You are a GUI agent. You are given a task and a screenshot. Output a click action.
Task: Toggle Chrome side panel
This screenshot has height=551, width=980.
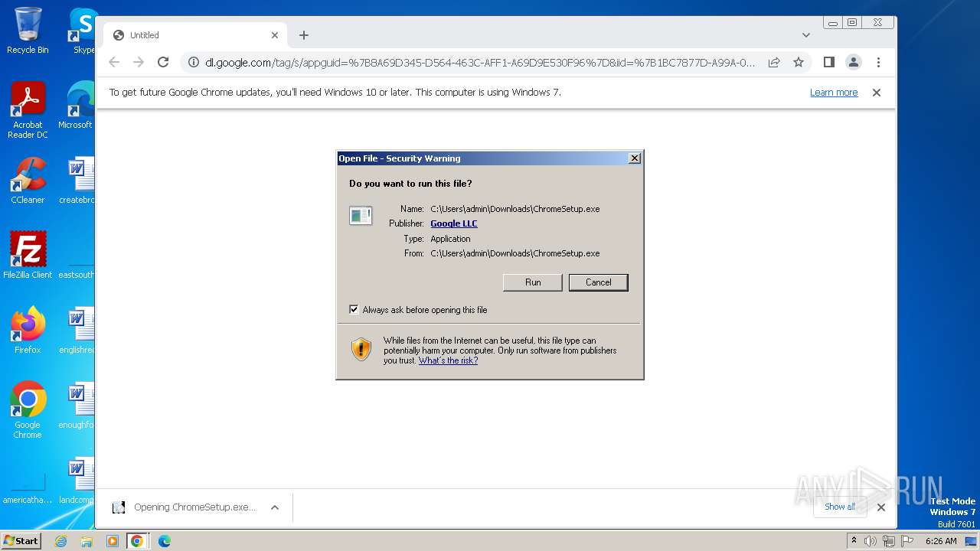828,62
